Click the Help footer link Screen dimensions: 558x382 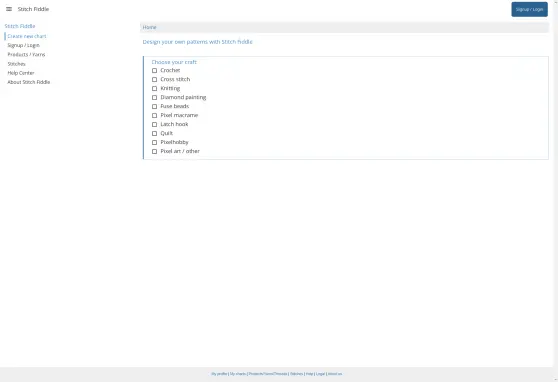[310, 374]
